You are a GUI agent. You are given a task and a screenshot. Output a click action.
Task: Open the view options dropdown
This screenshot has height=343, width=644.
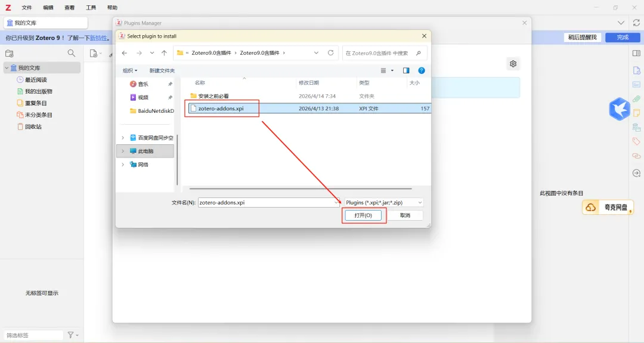pyautogui.click(x=392, y=70)
